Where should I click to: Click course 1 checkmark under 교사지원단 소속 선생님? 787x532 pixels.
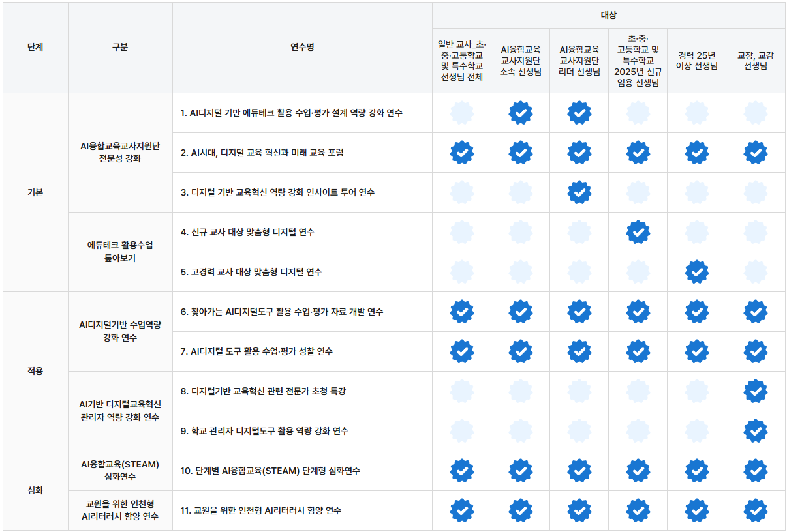[520, 113]
